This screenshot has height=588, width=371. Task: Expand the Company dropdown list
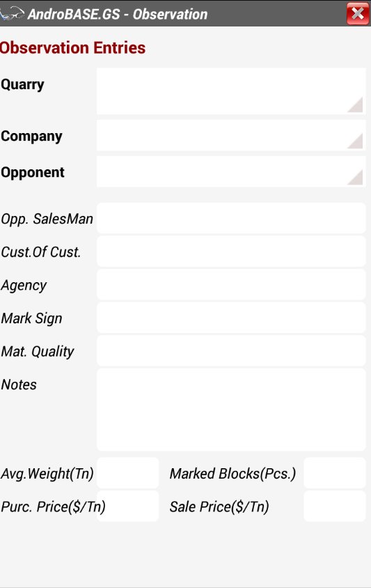point(231,135)
